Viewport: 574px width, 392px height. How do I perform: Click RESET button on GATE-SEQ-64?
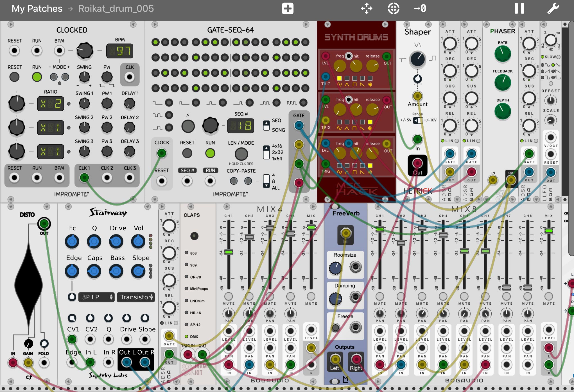187,153
